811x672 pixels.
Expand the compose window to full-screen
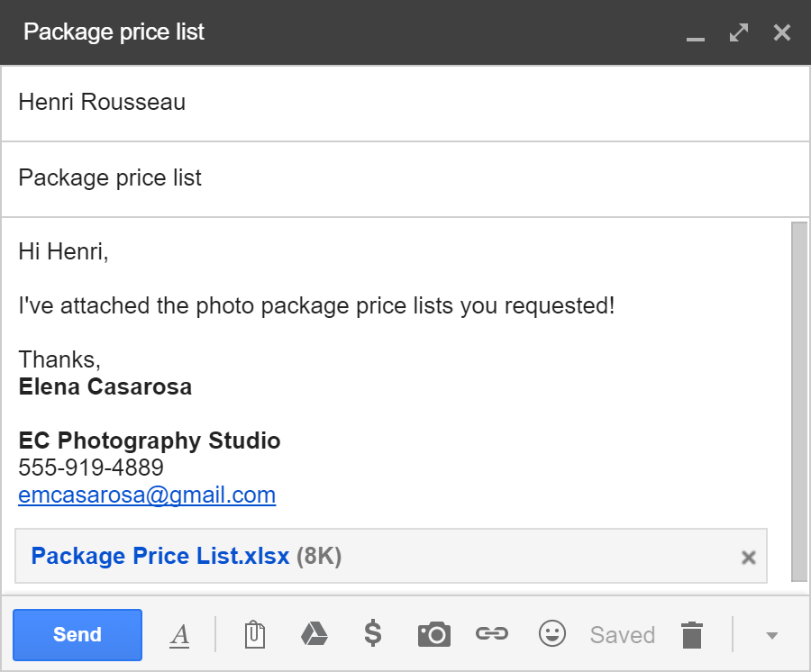coord(739,33)
